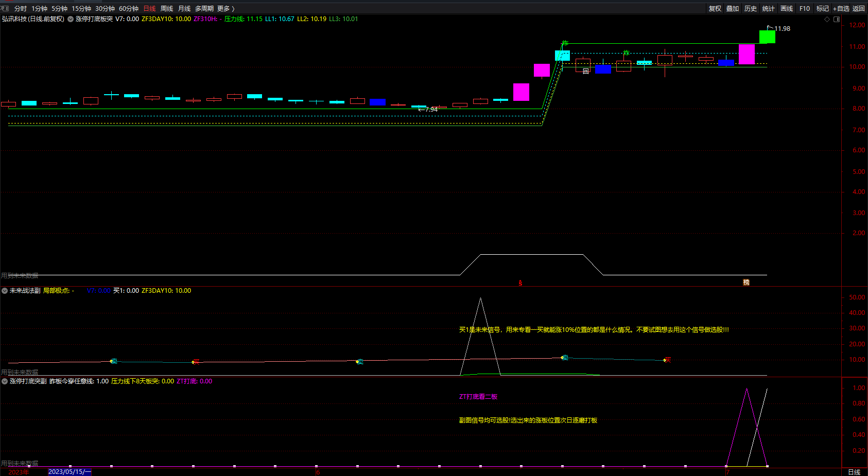The image size is (868, 476).
Task: Add stock via the +自选 button
Action: pos(841,8)
